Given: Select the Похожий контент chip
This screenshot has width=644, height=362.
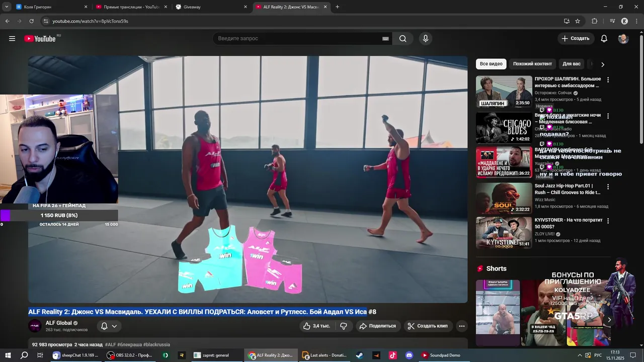Looking at the screenshot, I should click(532, 64).
